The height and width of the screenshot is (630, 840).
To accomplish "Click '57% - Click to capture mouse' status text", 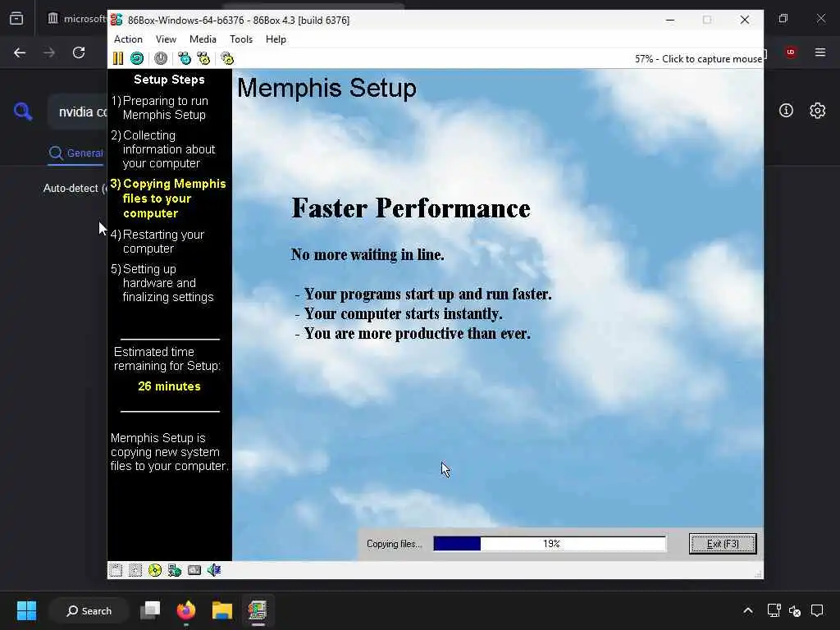I will [698, 59].
